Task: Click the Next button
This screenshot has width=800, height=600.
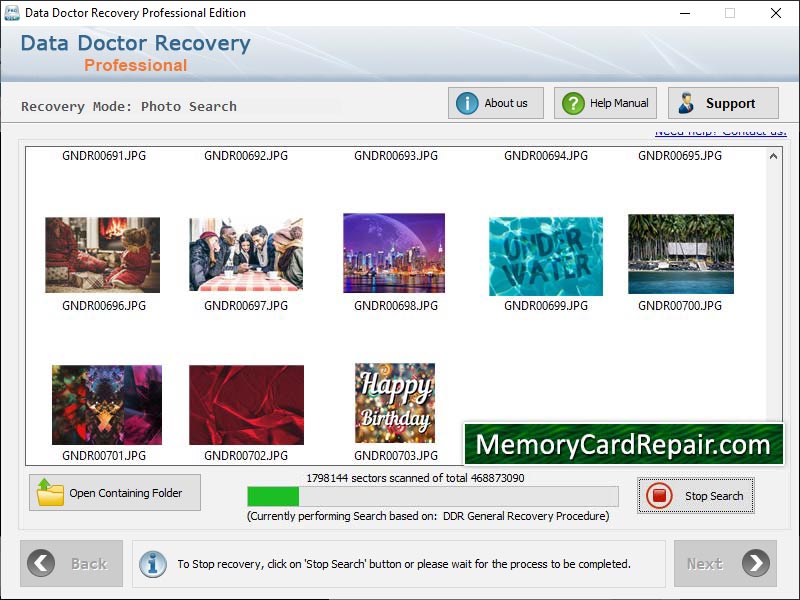Action: 726,563
